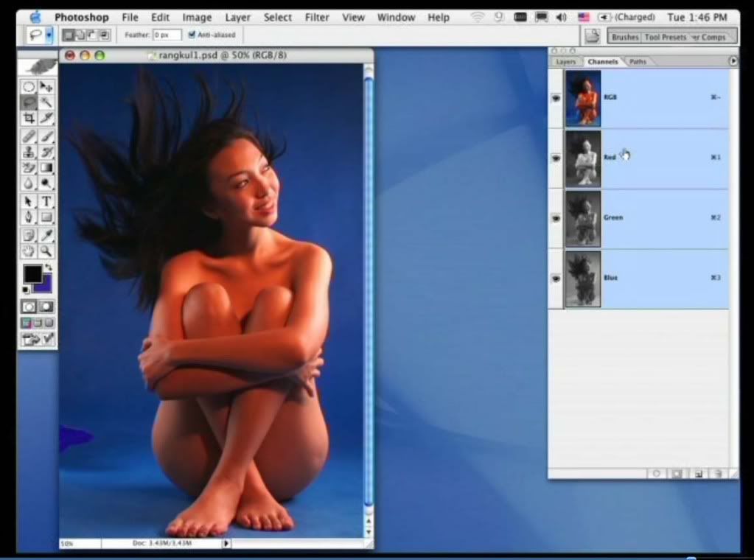Open the Lasso tool preset picker arrow

click(49, 35)
